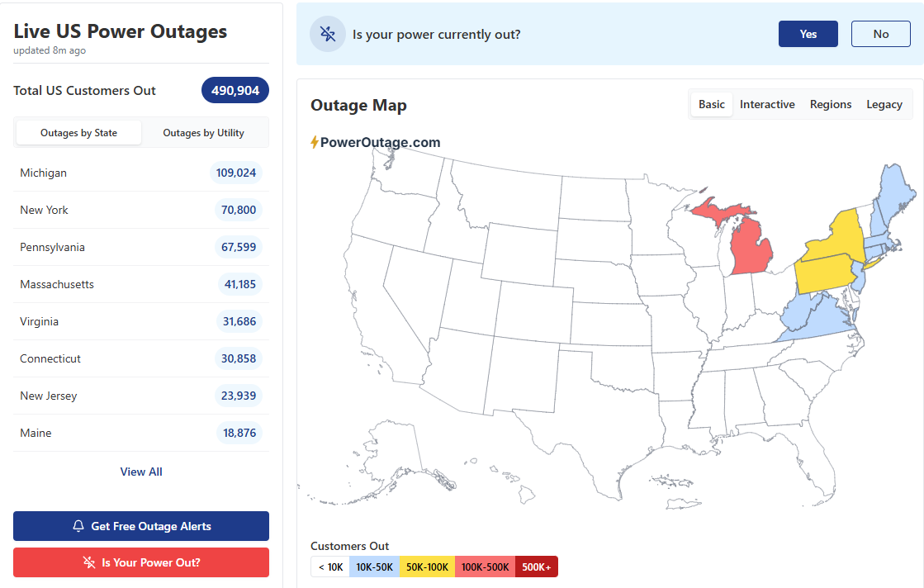Image resolution: width=924 pixels, height=588 pixels.
Task: Switch to Outages by Utility tab
Action: coord(203,133)
